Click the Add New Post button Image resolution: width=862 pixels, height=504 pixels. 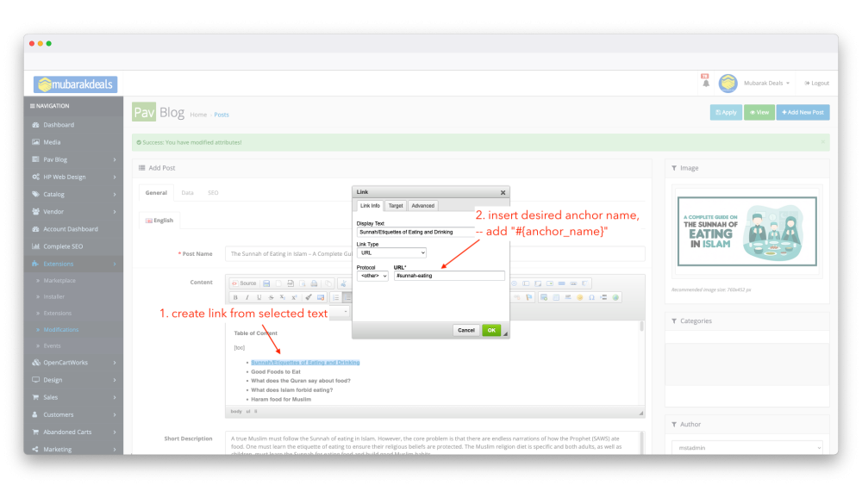[803, 113]
